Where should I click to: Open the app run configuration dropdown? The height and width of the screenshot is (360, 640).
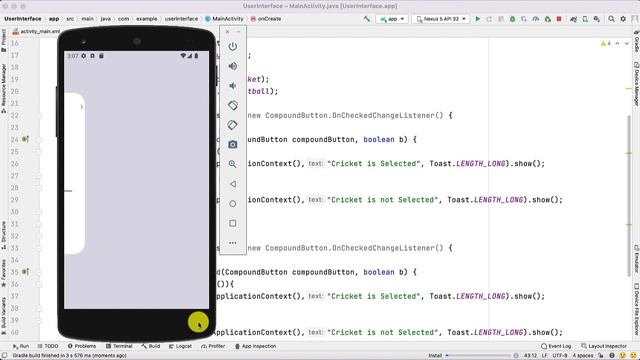[392, 19]
